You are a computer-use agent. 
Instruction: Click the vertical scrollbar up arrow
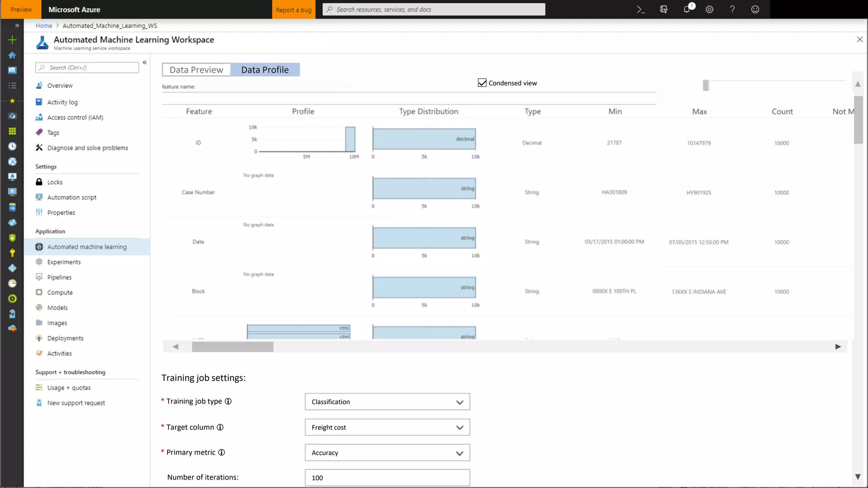coord(858,84)
